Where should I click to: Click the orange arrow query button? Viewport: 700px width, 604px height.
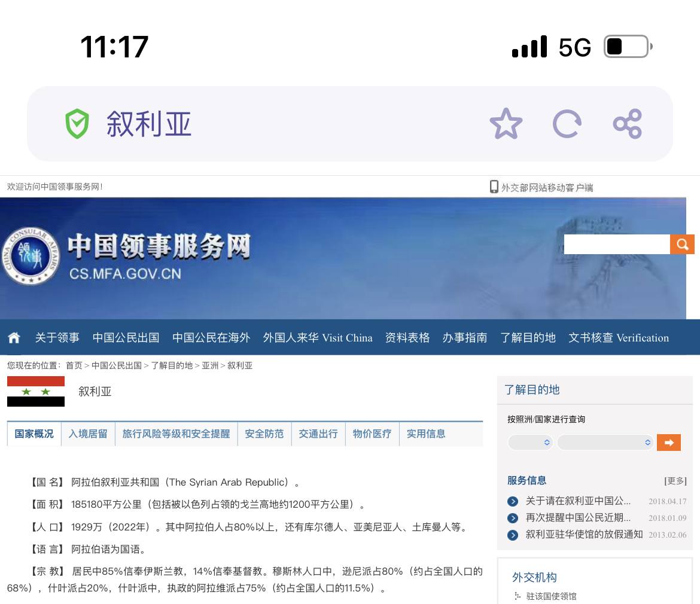coord(668,443)
